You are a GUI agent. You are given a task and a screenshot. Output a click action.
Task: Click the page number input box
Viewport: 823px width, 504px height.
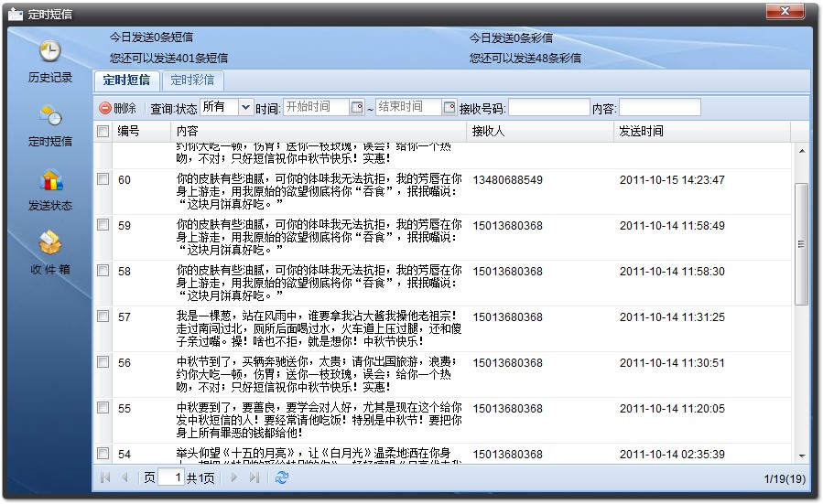point(171,477)
